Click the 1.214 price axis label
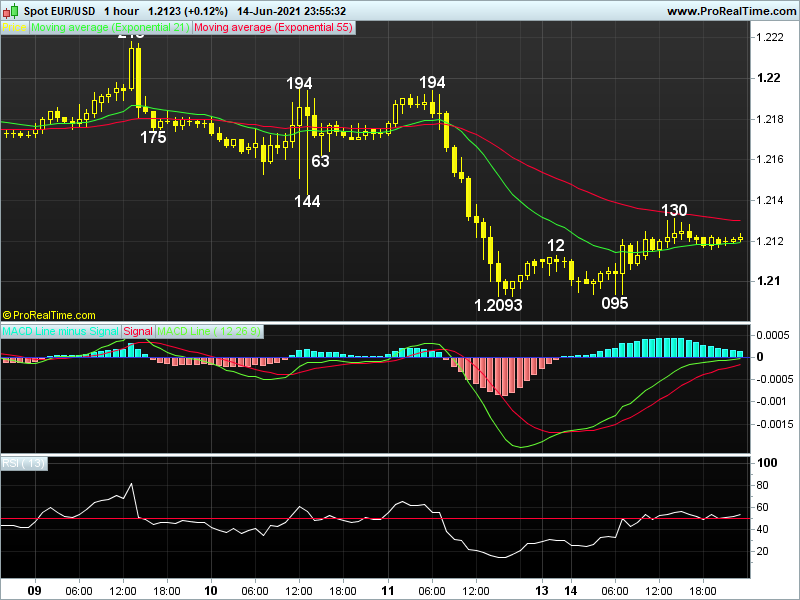800x600 pixels. 769,201
